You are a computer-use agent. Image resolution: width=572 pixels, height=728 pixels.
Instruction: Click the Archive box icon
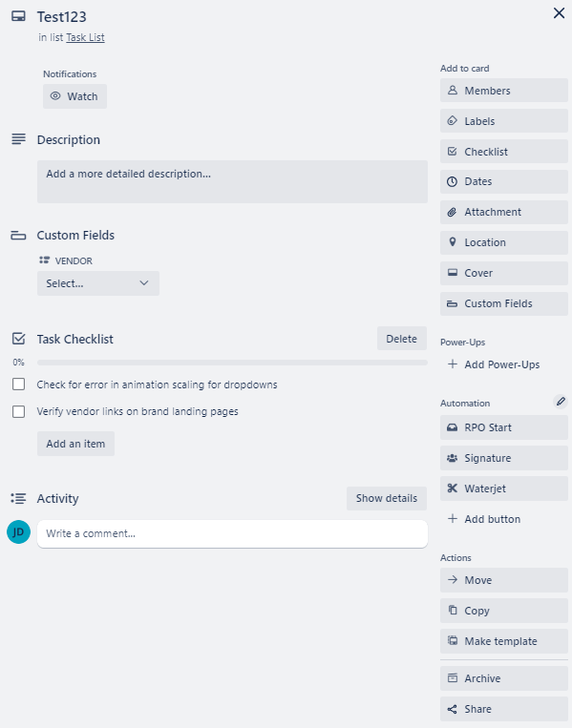tap(452, 677)
